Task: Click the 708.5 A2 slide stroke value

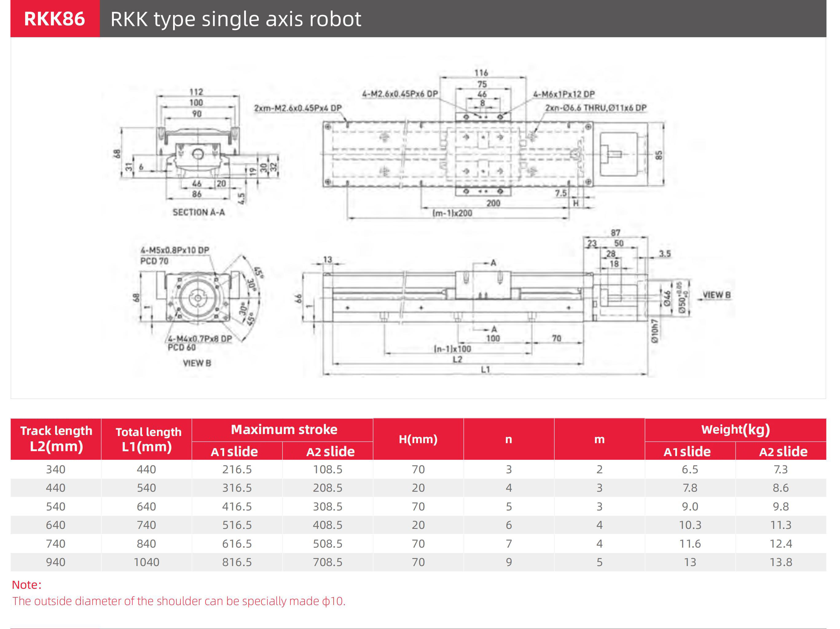Action: tap(327, 562)
